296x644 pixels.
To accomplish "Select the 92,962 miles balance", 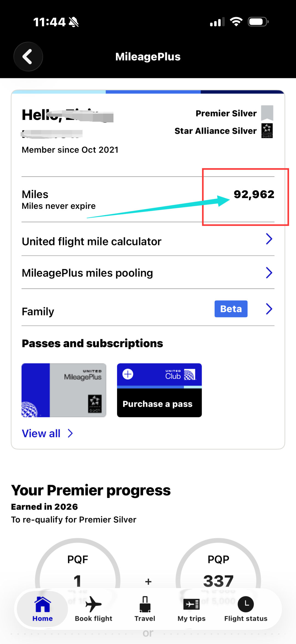I will [x=254, y=194].
